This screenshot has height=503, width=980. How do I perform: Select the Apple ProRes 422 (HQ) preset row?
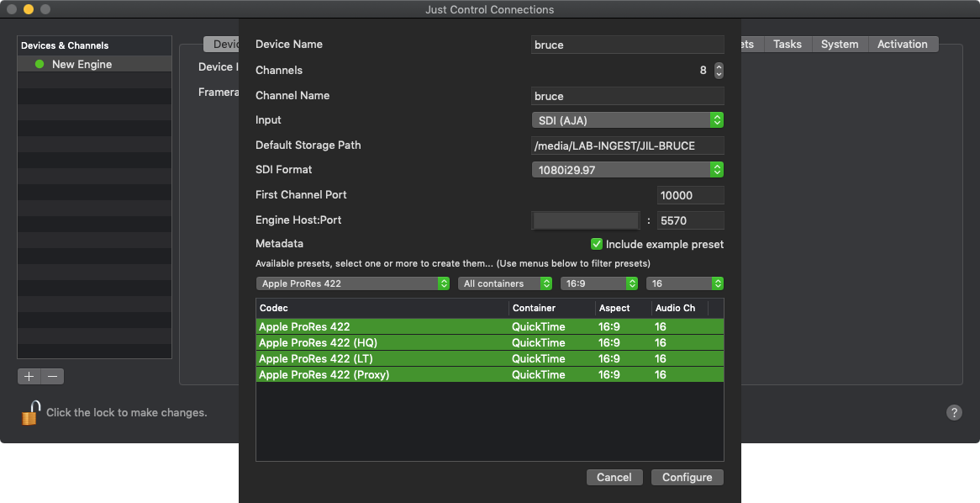pos(490,343)
